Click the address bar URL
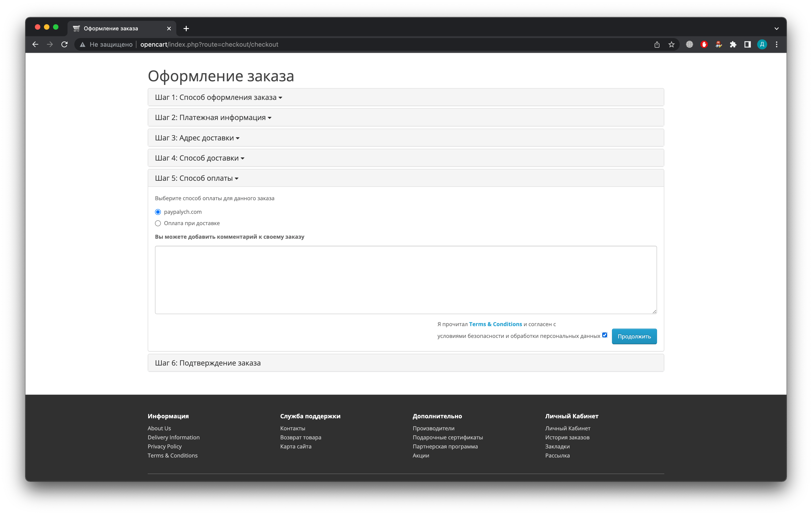 (x=209, y=44)
